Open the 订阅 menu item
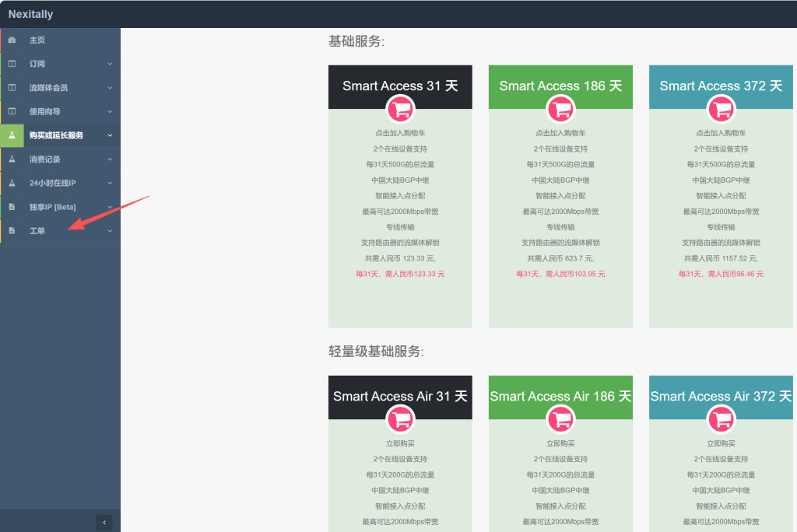Viewport: 797px width, 532px height. (x=61, y=64)
